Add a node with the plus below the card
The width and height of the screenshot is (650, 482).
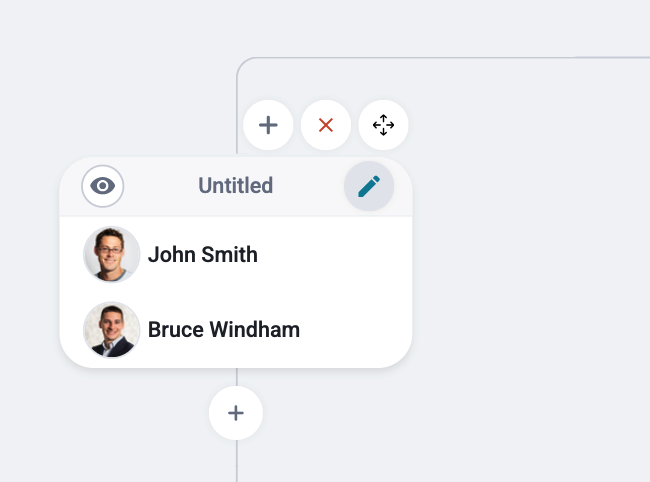click(x=236, y=413)
